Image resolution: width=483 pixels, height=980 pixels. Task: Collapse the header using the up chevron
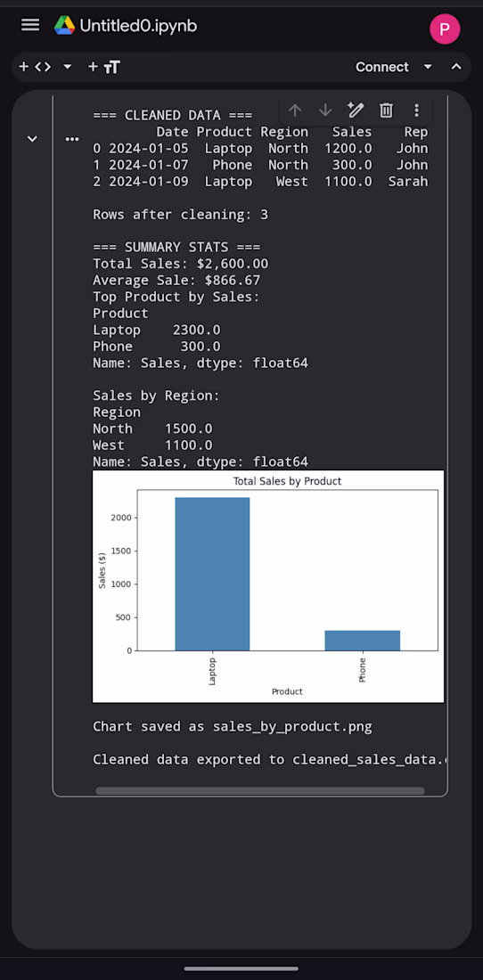tap(457, 67)
